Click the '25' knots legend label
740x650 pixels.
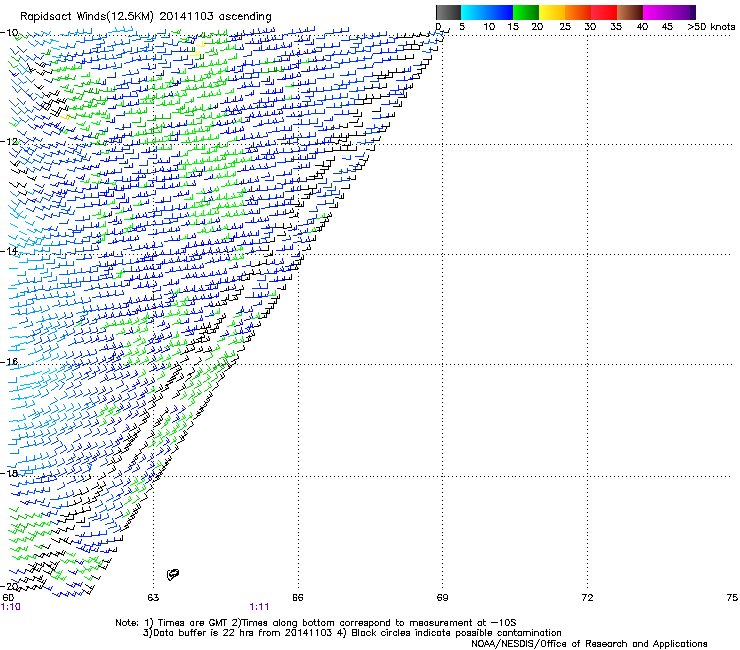[565, 27]
